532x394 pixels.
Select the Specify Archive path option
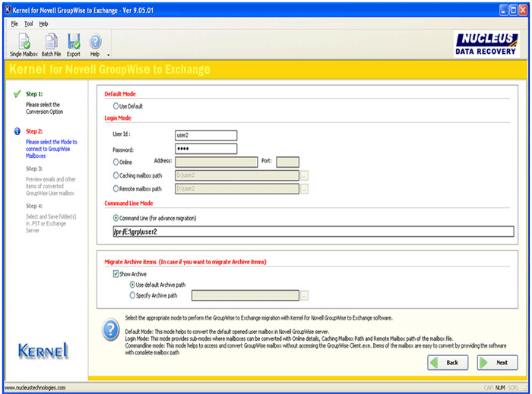tap(133, 295)
